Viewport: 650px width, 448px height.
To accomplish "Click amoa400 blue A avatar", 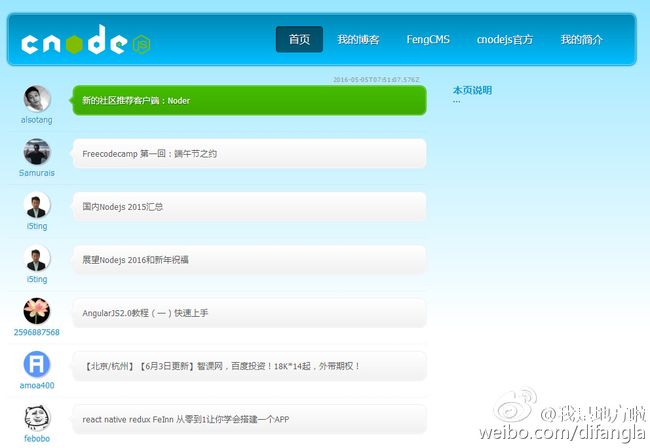I will 37,364.
